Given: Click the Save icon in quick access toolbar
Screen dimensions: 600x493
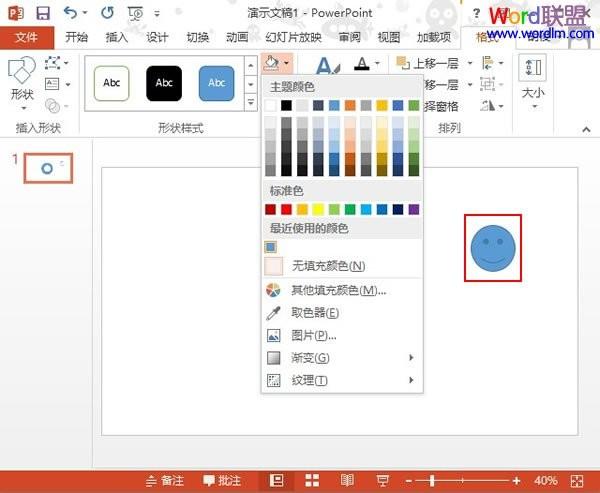Looking at the screenshot, I should (x=43, y=13).
